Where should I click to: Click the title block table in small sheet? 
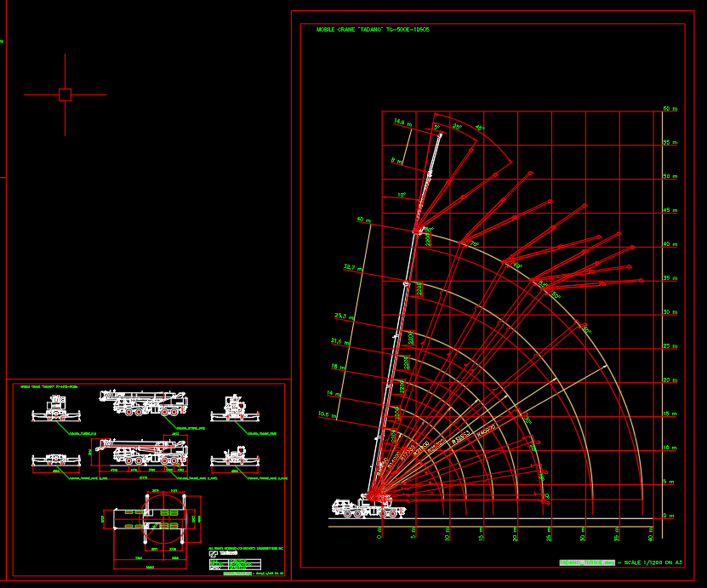click(235, 563)
